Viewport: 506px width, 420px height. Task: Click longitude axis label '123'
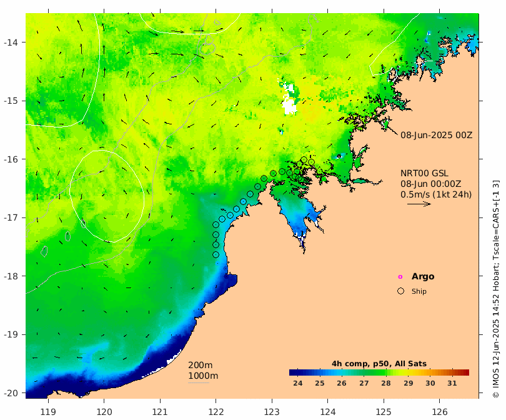tap(272, 412)
